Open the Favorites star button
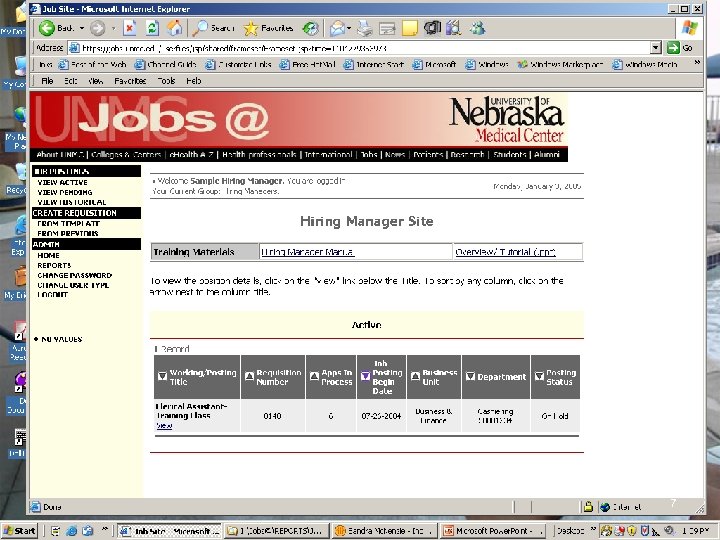Screen dimensions: 720x540 pos(268,28)
